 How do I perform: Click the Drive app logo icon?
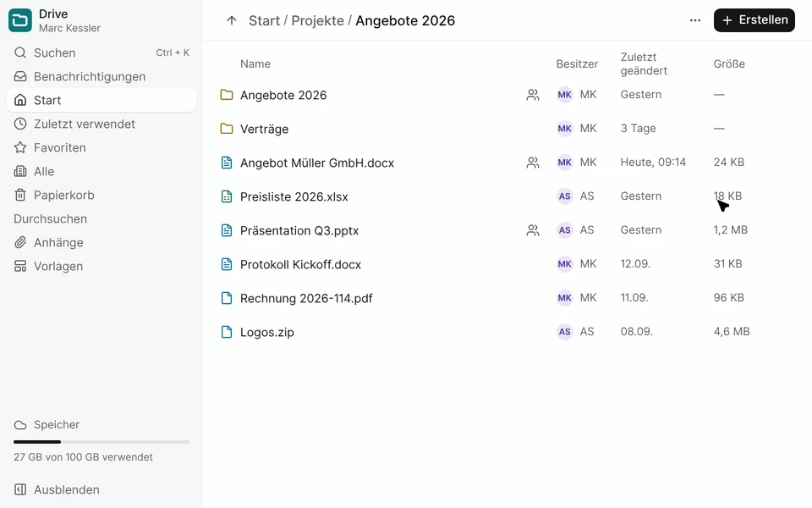click(x=20, y=20)
